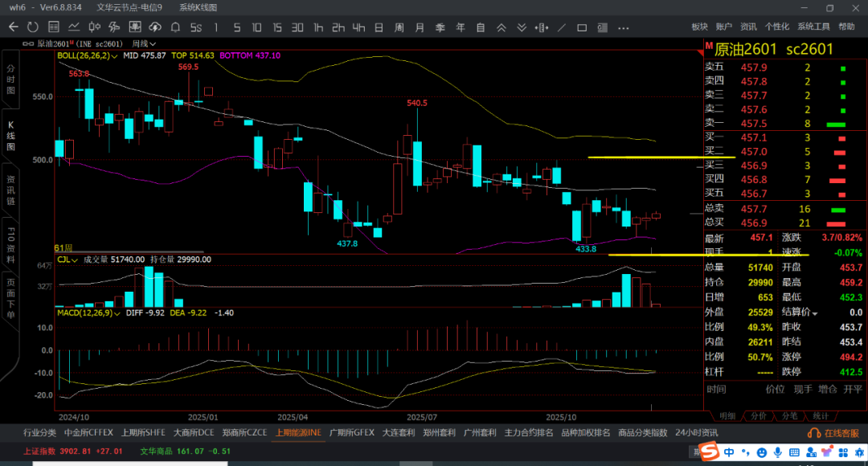Image resolution: width=868 pixels, height=466 pixels.
Task: Switch chart to 4h period
Action: tap(358, 27)
